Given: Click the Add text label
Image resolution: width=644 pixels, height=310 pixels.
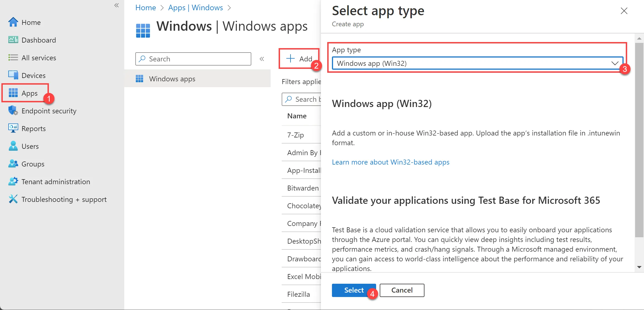Looking at the screenshot, I should tap(306, 59).
